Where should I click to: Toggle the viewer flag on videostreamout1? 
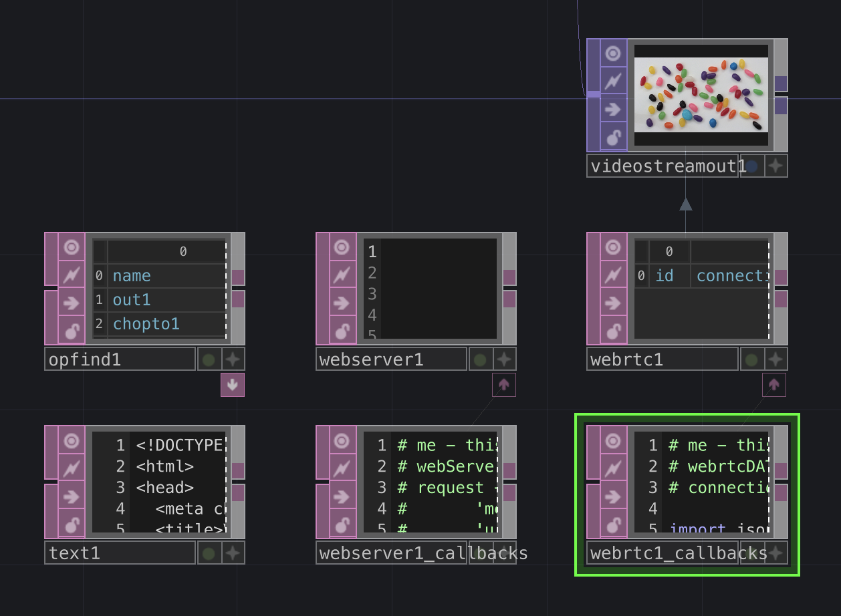(x=613, y=53)
